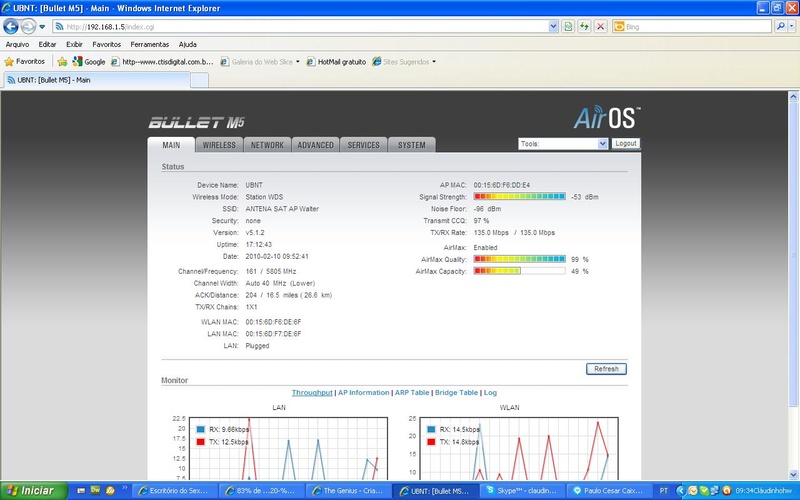Image resolution: width=800 pixels, height=500 pixels.
Task: Click the AP Information link
Action: pyautogui.click(x=363, y=392)
